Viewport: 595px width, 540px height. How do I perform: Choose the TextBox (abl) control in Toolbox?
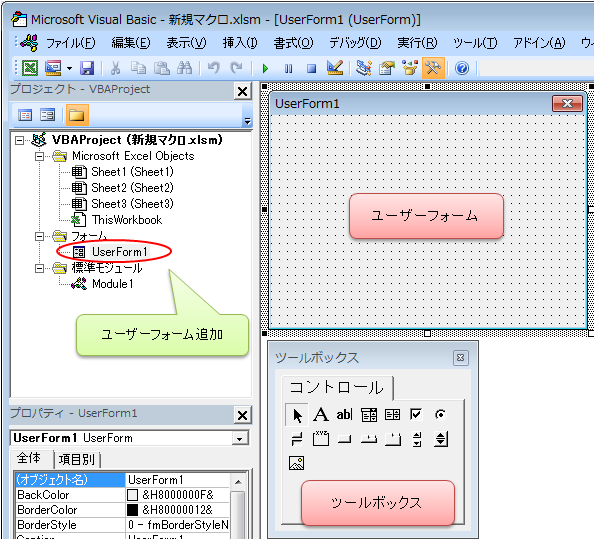345,415
